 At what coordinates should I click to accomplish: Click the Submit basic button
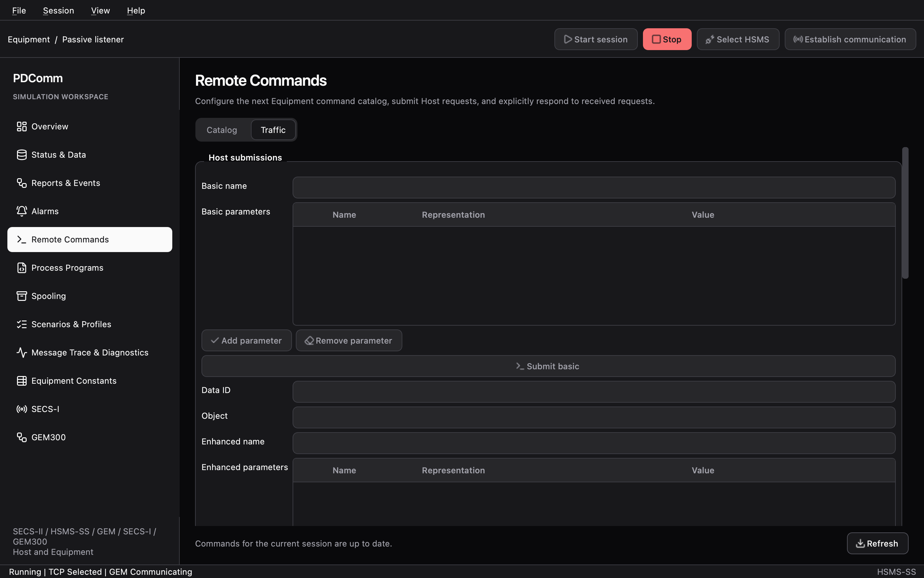[548, 366]
